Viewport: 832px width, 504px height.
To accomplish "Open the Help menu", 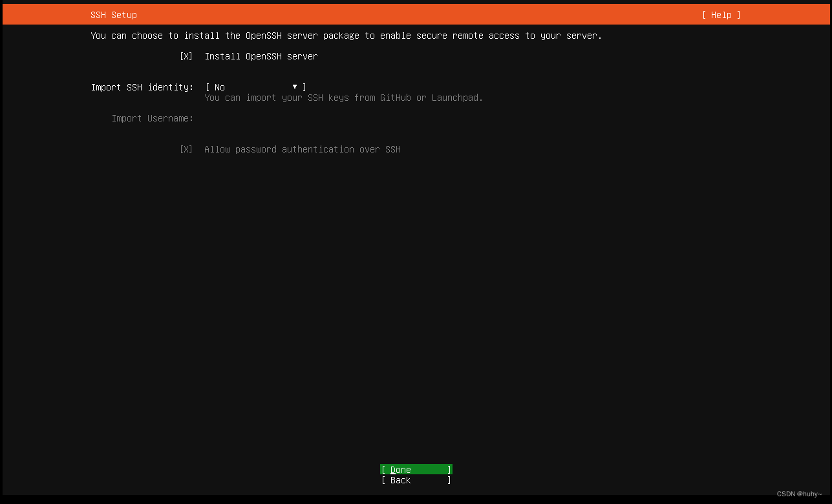I will pos(721,15).
